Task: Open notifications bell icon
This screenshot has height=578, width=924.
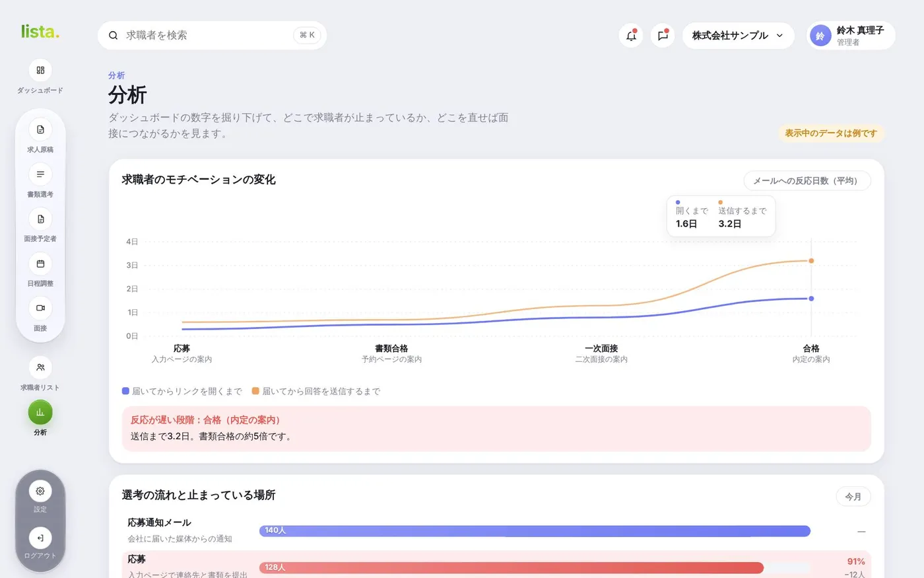Action: tap(631, 36)
